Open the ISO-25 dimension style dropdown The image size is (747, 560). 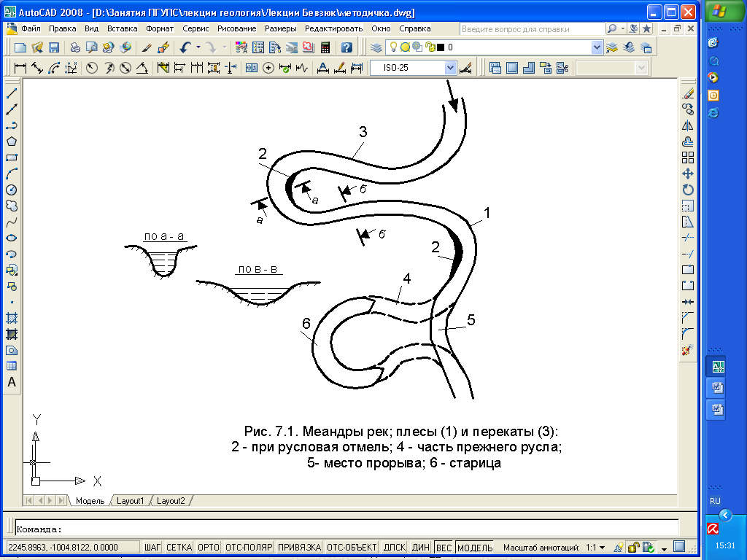coord(450,68)
